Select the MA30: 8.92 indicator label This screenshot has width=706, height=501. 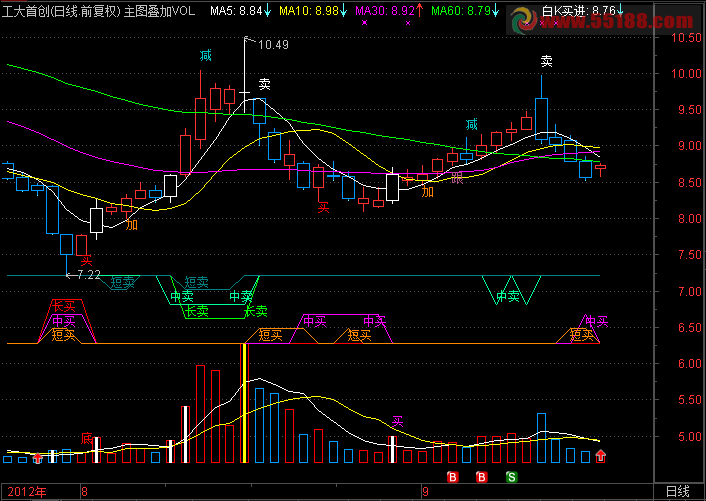coord(385,10)
